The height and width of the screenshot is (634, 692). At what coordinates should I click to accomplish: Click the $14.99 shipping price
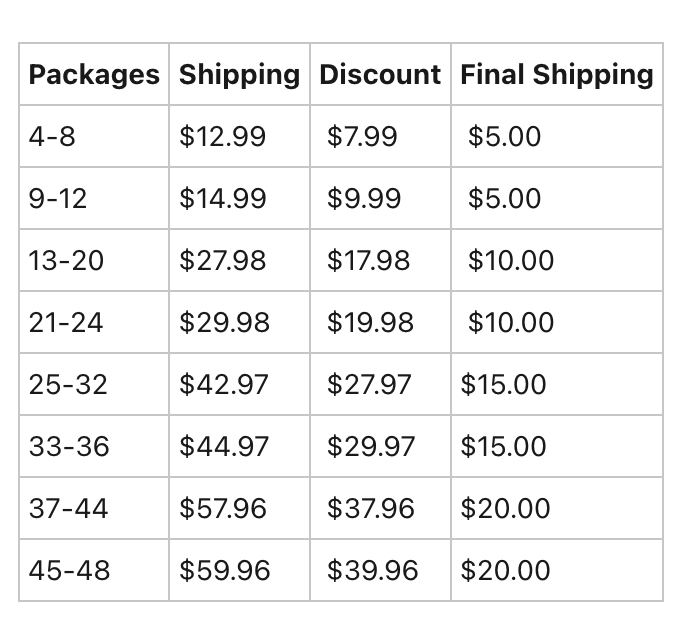click(223, 198)
